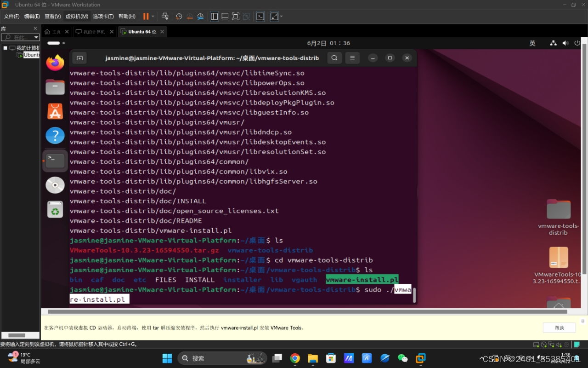
Task: Open WeChat from the Windows taskbar
Action: (403, 358)
